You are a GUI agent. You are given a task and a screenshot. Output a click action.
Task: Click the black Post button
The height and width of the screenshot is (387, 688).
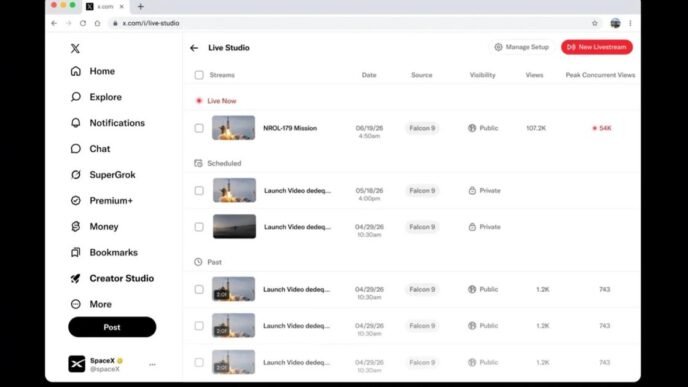(112, 327)
